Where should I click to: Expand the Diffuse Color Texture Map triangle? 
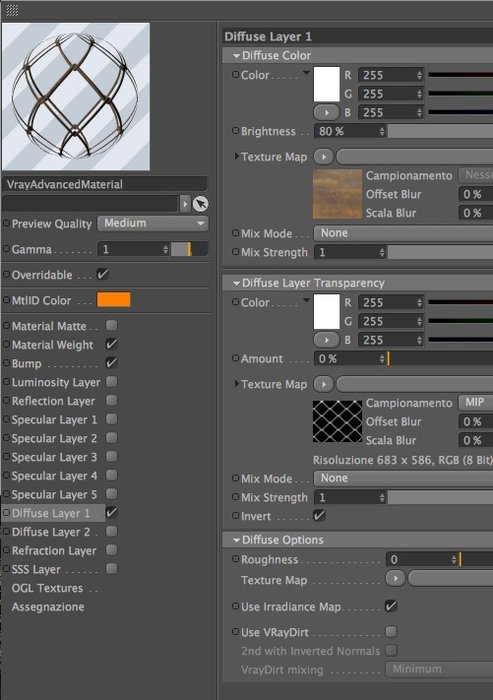237,156
